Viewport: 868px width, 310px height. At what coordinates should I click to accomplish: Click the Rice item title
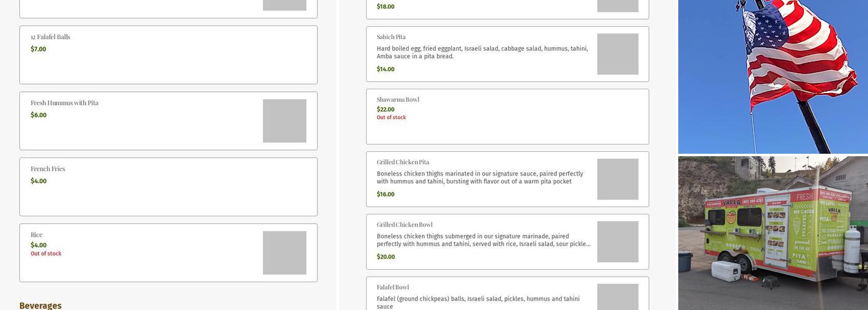[x=37, y=235]
